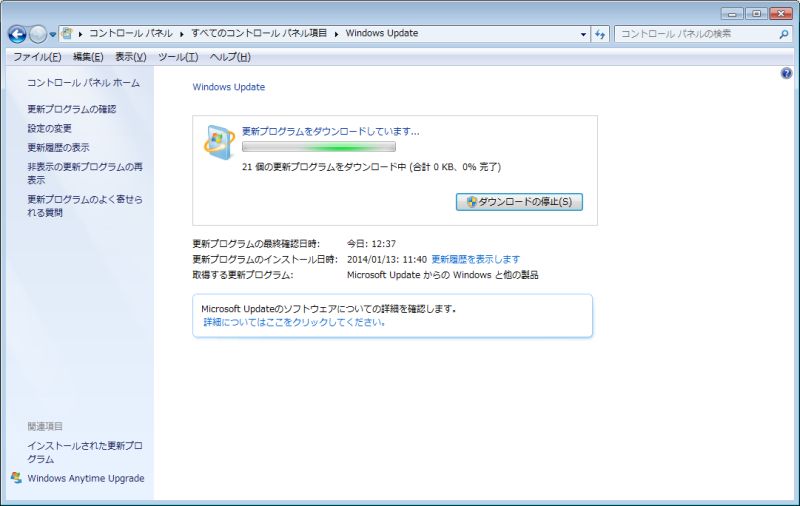The image size is (800, 506).
Task: Open recent pages dropdown beside navigation arrows
Action: point(53,35)
